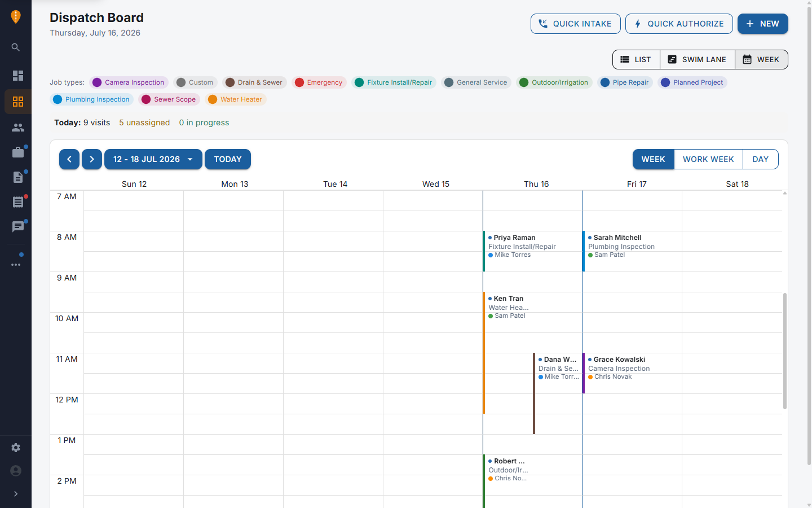Toggle Sewer Scope job type chip

169,99
